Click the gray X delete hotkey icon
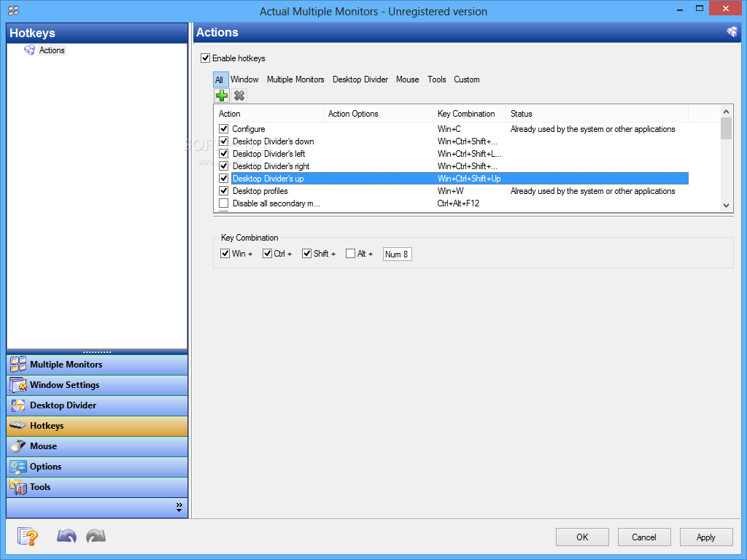 tap(239, 96)
